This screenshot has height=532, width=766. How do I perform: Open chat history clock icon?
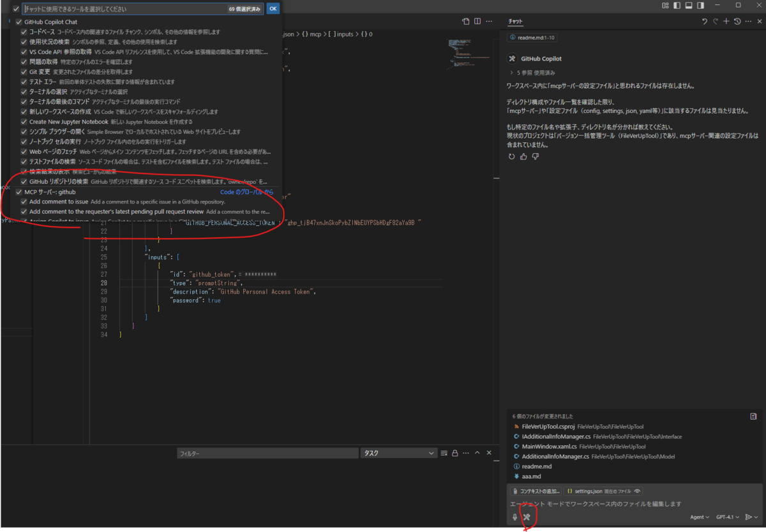[x=737, y=22]
